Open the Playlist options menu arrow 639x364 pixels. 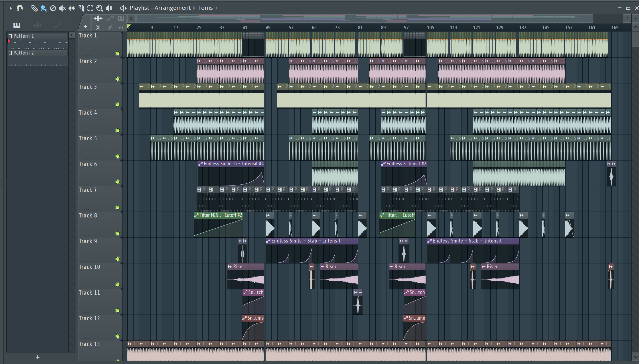10,8
